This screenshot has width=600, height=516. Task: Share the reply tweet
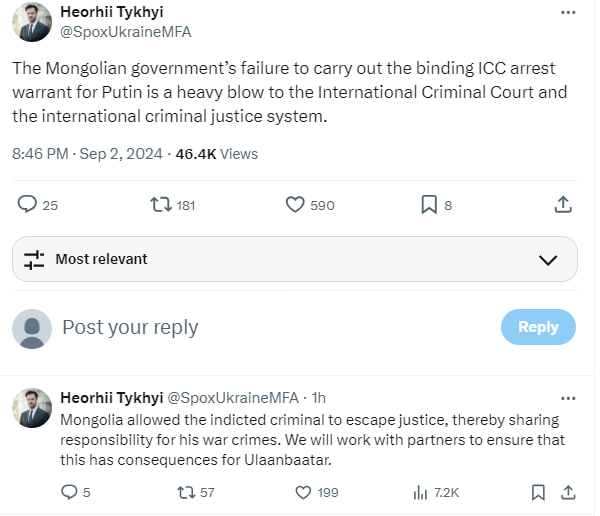[x=567, y=492]
